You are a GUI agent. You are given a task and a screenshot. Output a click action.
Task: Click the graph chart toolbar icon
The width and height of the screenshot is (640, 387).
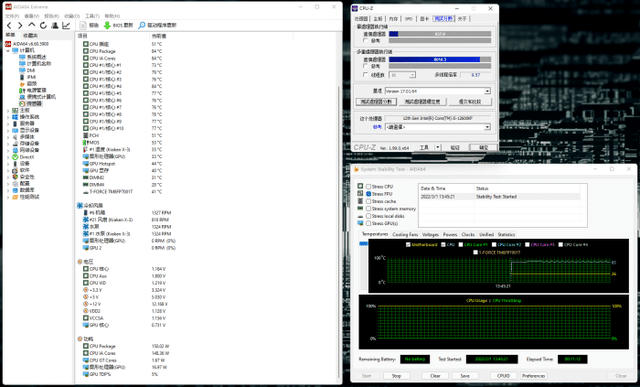(66, 25)
